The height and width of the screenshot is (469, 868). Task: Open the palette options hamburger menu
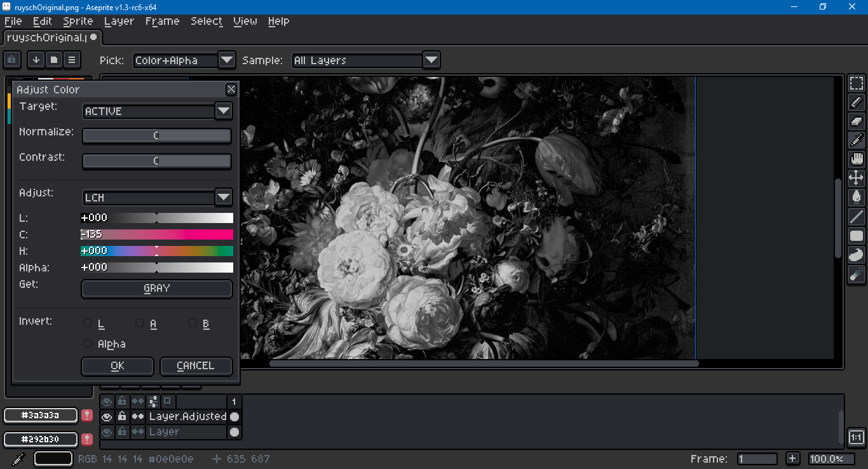pyautogui.click(x=72, y=60)
